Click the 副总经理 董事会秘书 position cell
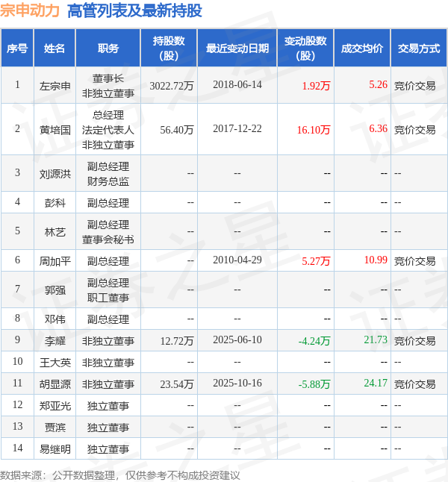The image size is (448, 482). pos(108,232)
